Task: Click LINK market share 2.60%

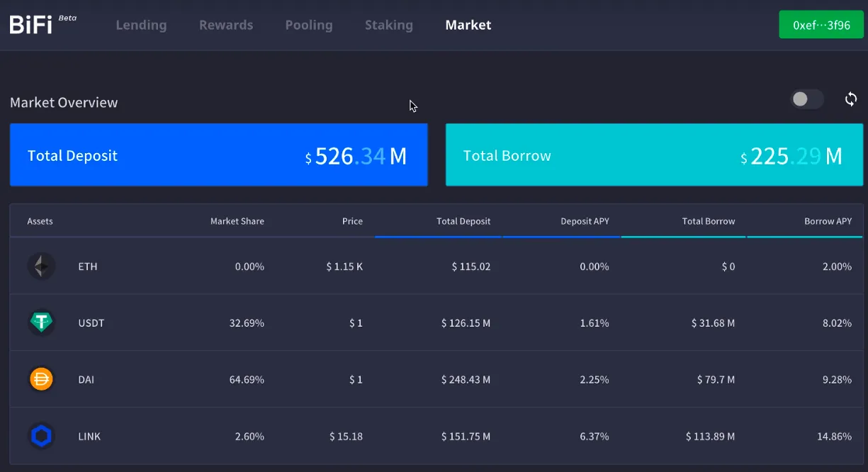Action: tap(249, 437)
